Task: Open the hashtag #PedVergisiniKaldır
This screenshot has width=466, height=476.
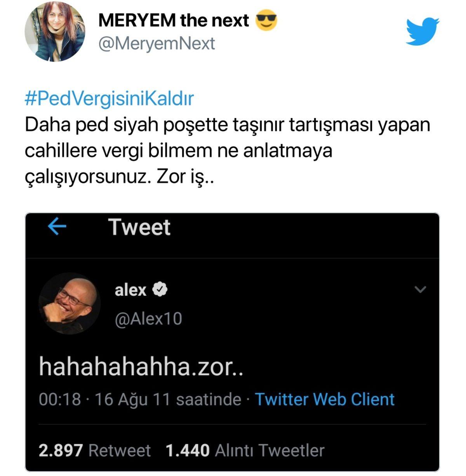Action: coord(110,99)
